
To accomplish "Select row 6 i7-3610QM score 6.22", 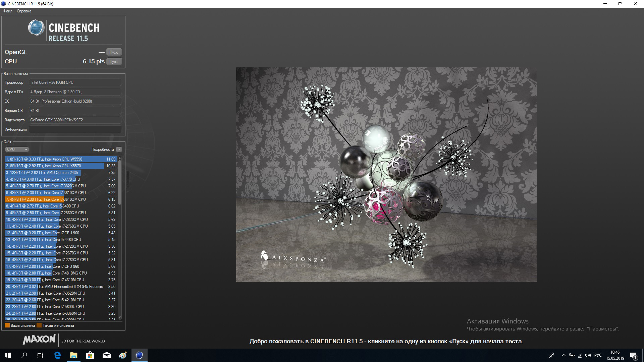I will [61, 193].
